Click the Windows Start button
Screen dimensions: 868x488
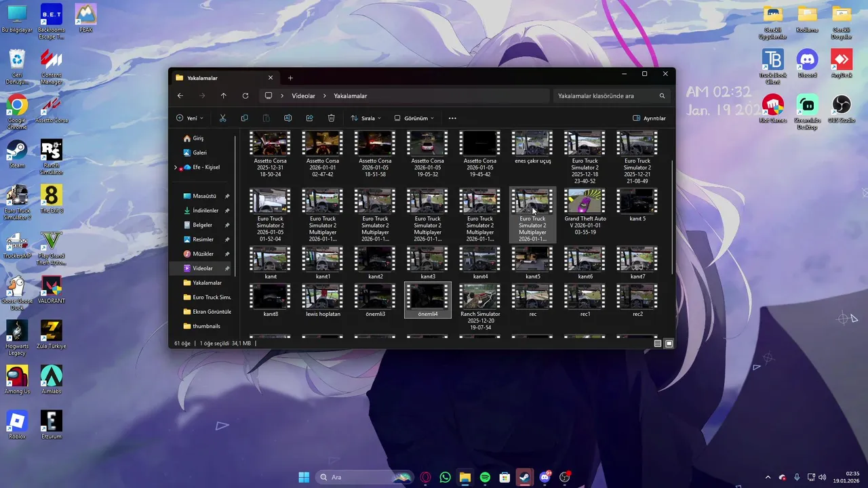coord(304,477)
